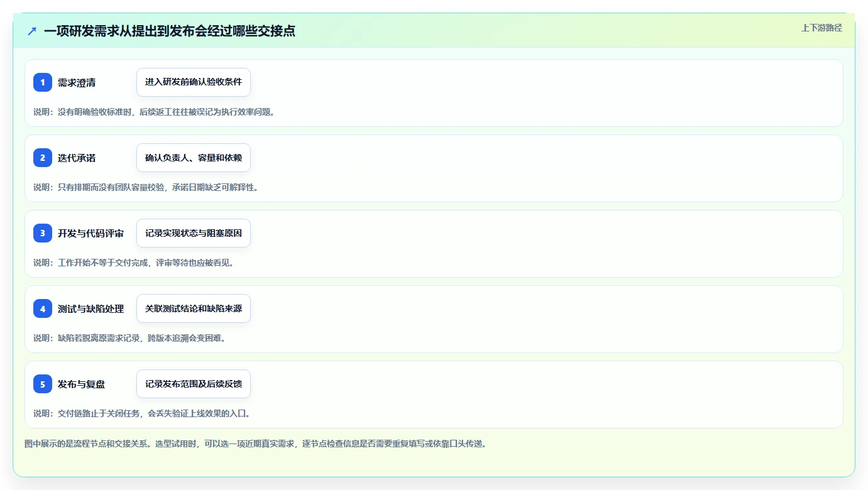The width and height of the screenshot is (868, 490).
Task: Click the heading 一项研发需求从提出到发布会经过哪些交接点
Action: 170,31
